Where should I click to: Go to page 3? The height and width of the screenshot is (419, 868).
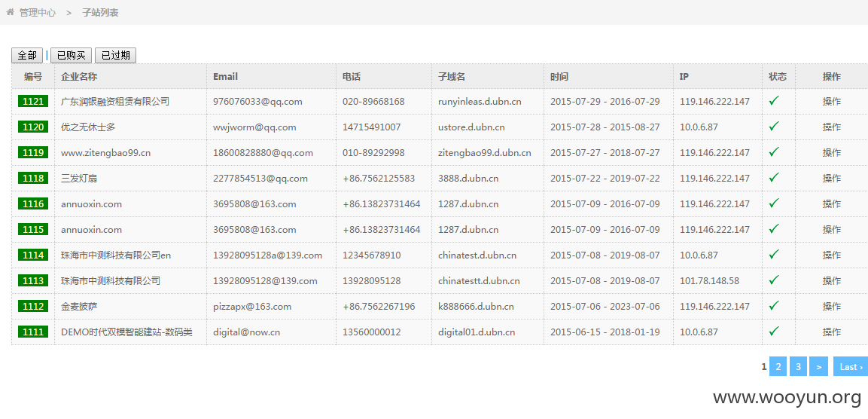798,366
